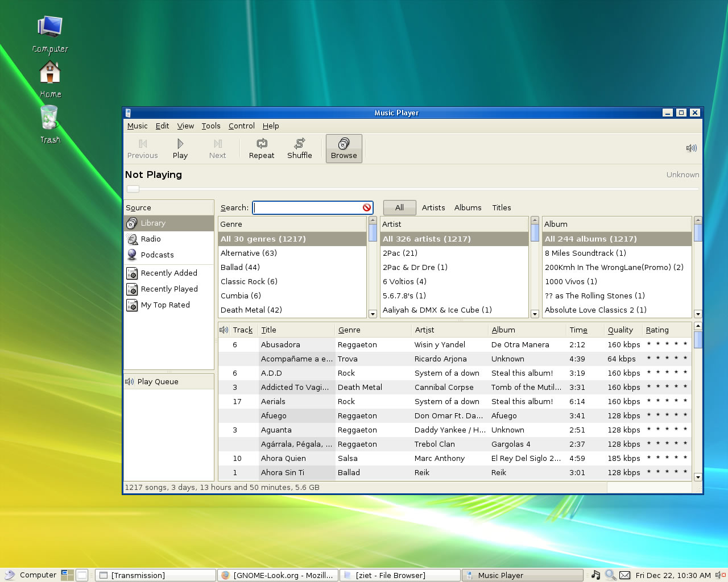The width and height of the screenshot is (728, 582).
Task: Sort by the Rating column header
Action: tap(667, 330)
